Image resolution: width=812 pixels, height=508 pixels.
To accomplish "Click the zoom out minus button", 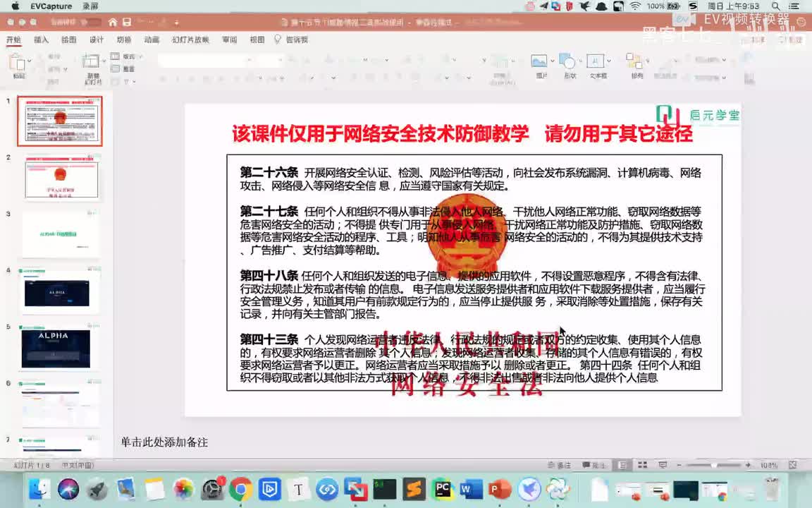I will point(679,465).
